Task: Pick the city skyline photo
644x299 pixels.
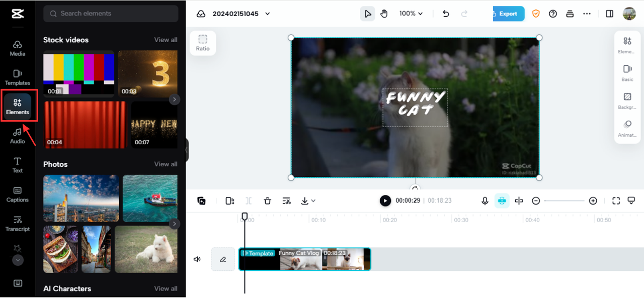Action: pos(81,198)
